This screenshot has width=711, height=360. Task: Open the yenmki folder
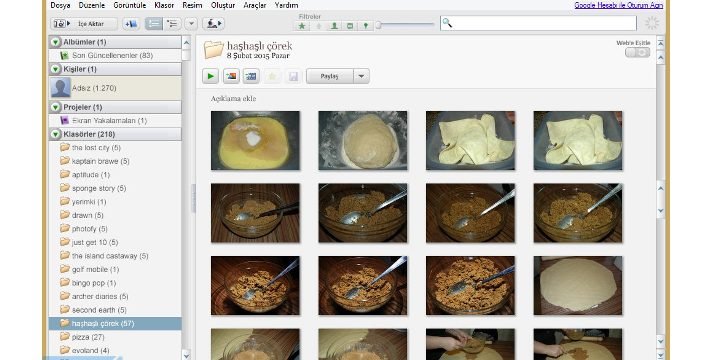click(x=115, y=202)
